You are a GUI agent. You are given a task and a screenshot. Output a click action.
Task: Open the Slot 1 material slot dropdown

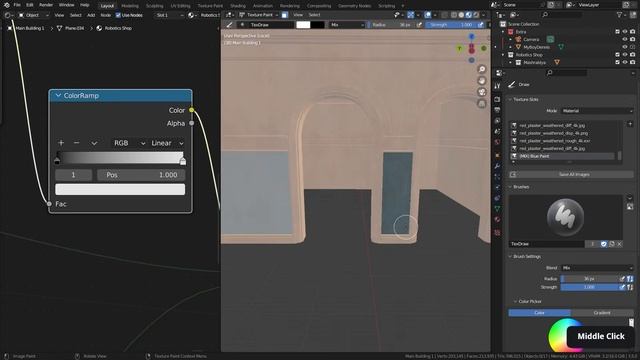coord(170,15)
